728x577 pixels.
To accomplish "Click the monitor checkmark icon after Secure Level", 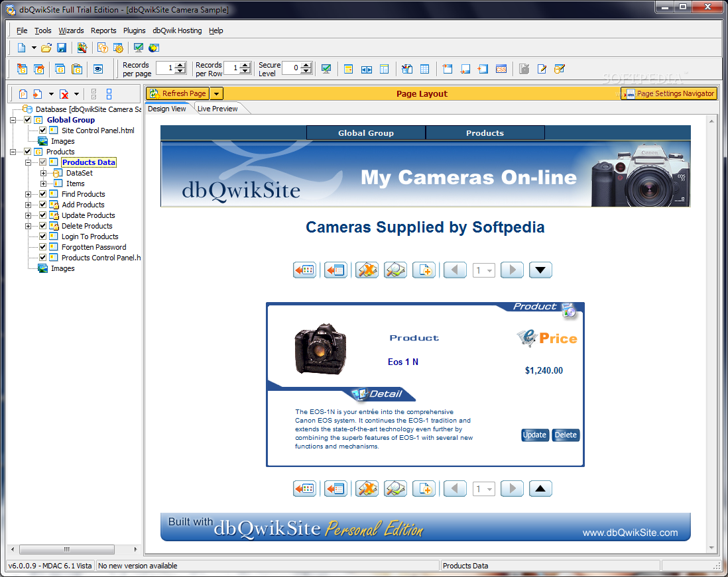I will click(326, 69).
